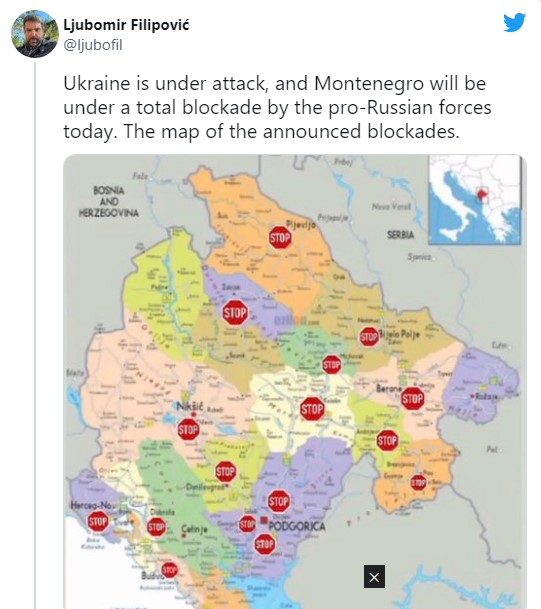Click the STOP sign above Danilovgrad
The width and height of the screenshot is (541, 609).
tap(225, 472)
